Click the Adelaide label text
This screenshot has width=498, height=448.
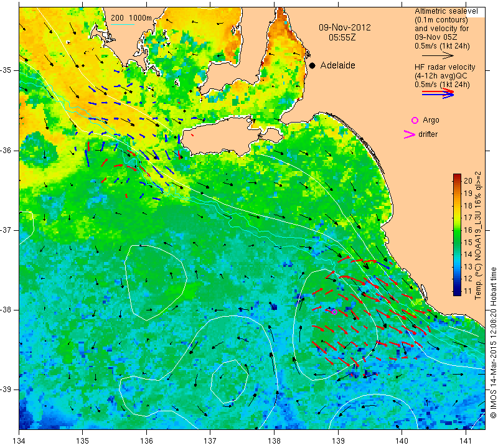[337, 65]
